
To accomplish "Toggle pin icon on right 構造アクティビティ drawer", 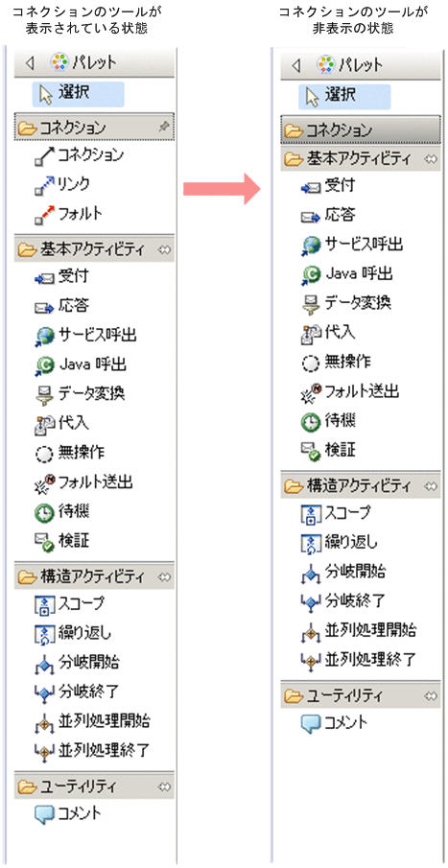I will (x=431, y=486).
